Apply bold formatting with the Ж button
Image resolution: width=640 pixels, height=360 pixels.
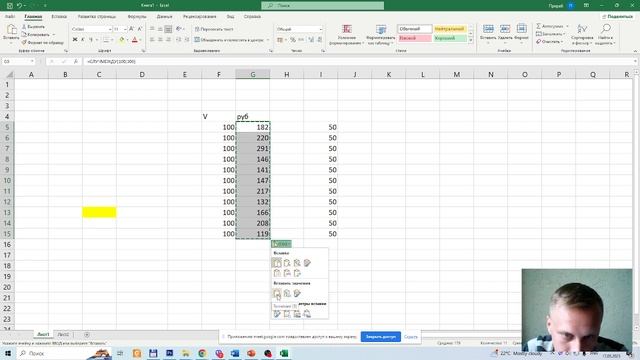click(75, 40)
